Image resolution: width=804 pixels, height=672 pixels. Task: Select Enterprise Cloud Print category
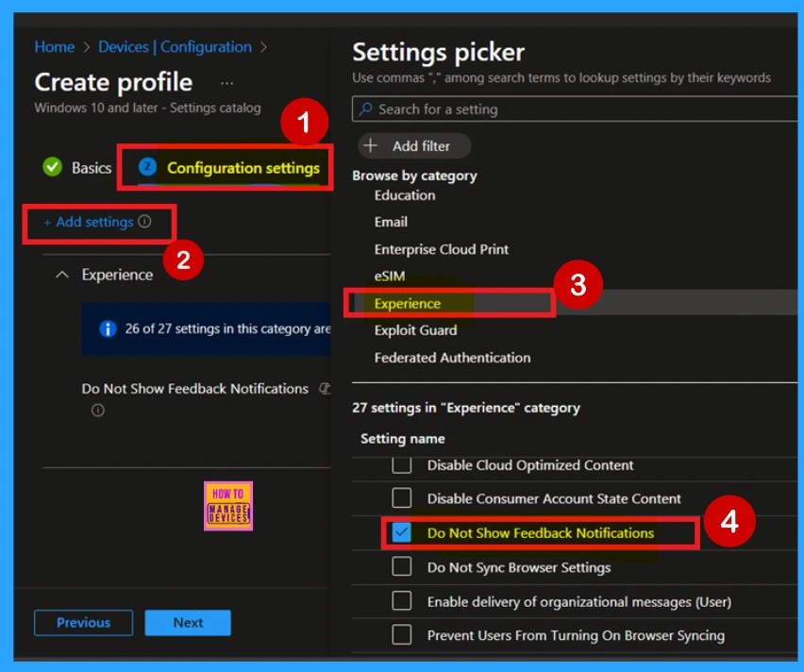pos(441,249)
